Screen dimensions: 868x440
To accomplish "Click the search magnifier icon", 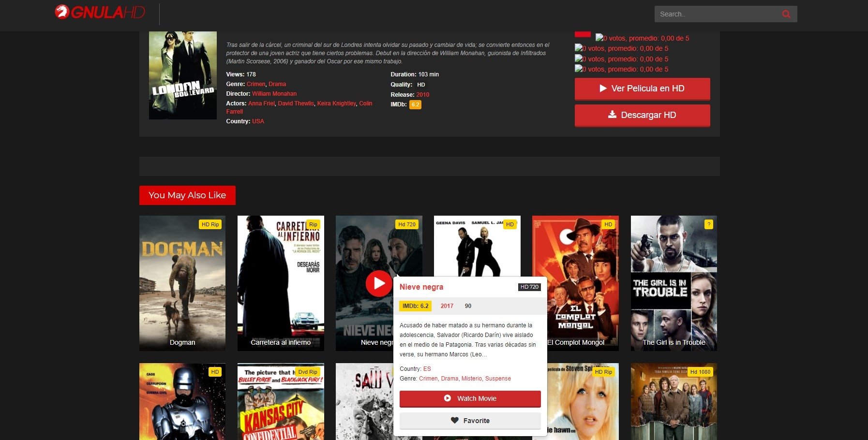I will pyautogui.click(x=786, y=14).
